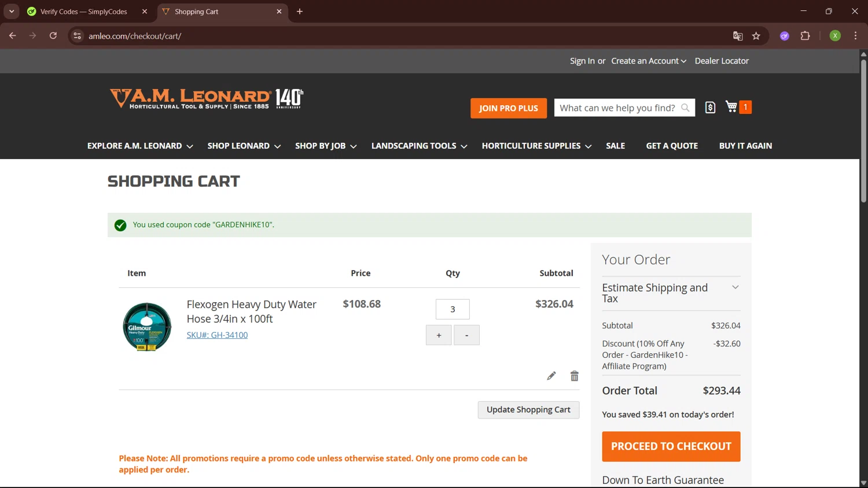Click the Order Total amount $293.44
This screenshot has width=868, height=488.
click(722, 391)
